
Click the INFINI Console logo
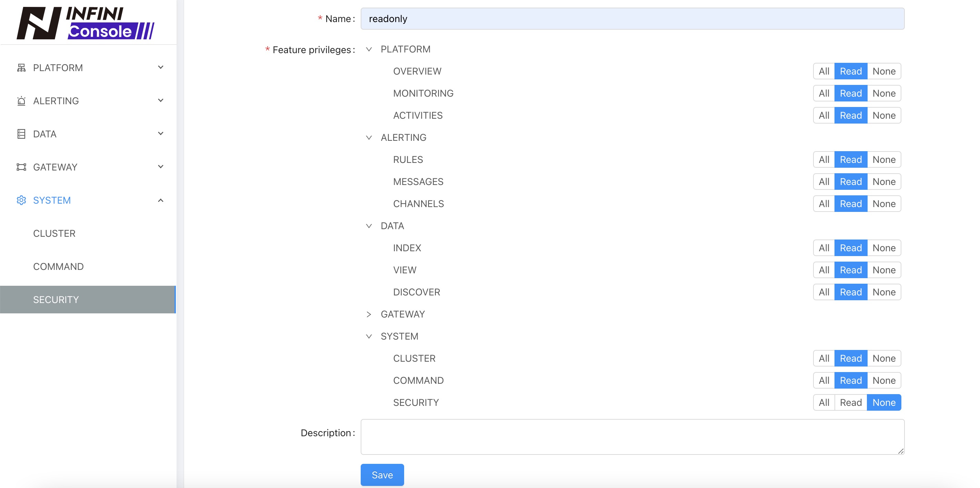click(x=86, y=22)
